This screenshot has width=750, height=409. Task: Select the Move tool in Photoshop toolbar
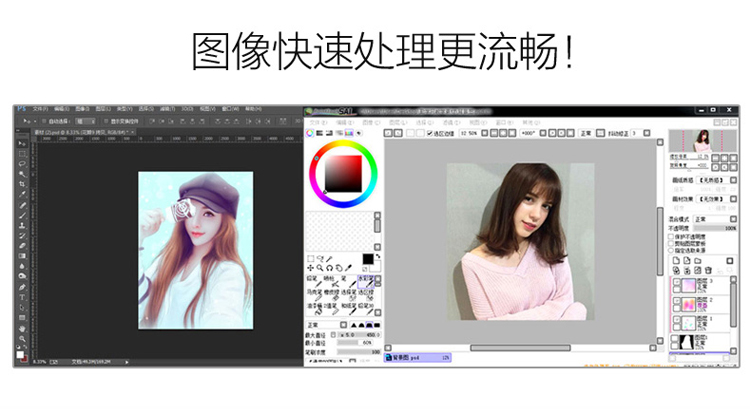(x=22, y=144)
